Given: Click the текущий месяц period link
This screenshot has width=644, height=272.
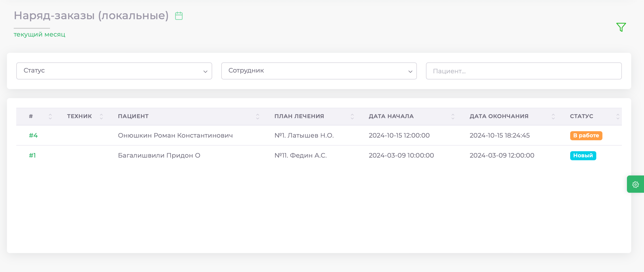Looking at the screenshot, I should 39,34.
